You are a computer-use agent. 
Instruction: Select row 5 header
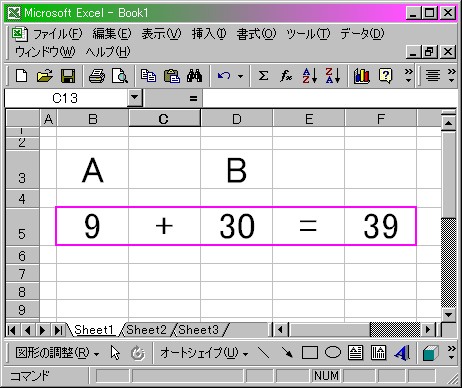click(x=22, y=227)
